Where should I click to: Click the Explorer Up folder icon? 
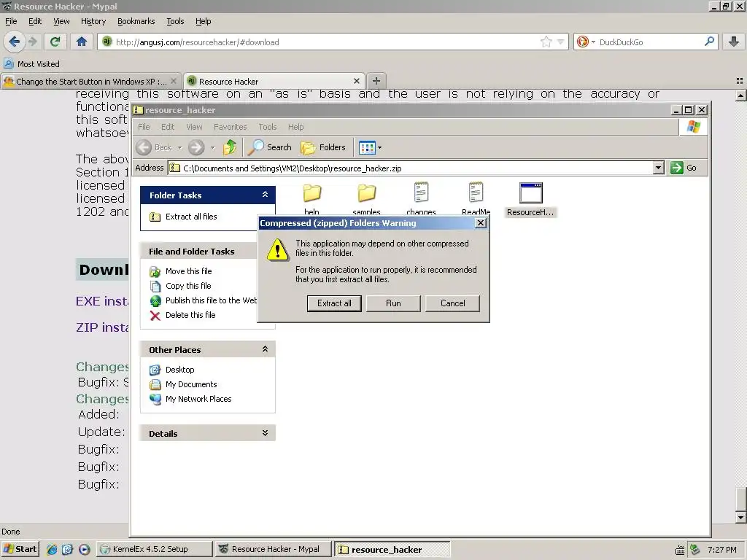click(x=230, y=147)
